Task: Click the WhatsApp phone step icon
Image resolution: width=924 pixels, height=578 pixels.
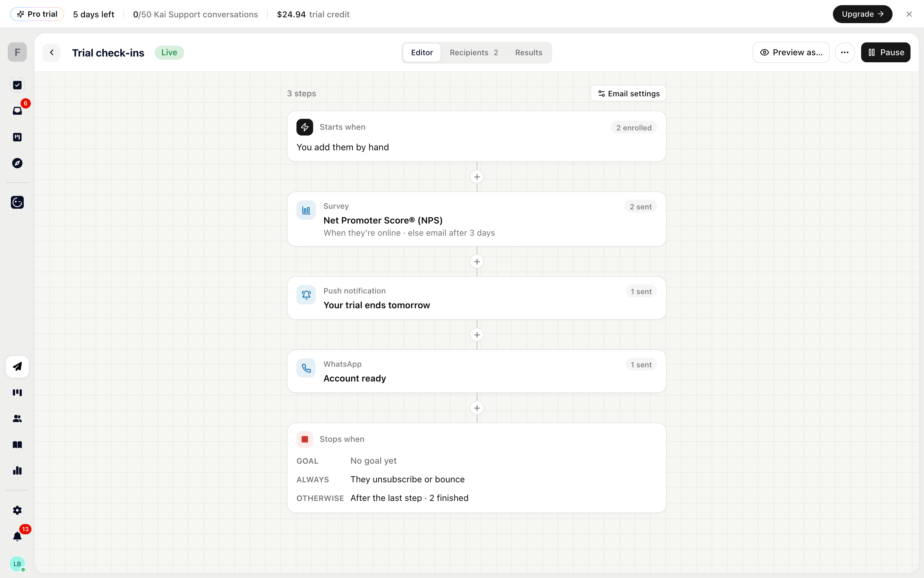Action: [x=306, y=368]
